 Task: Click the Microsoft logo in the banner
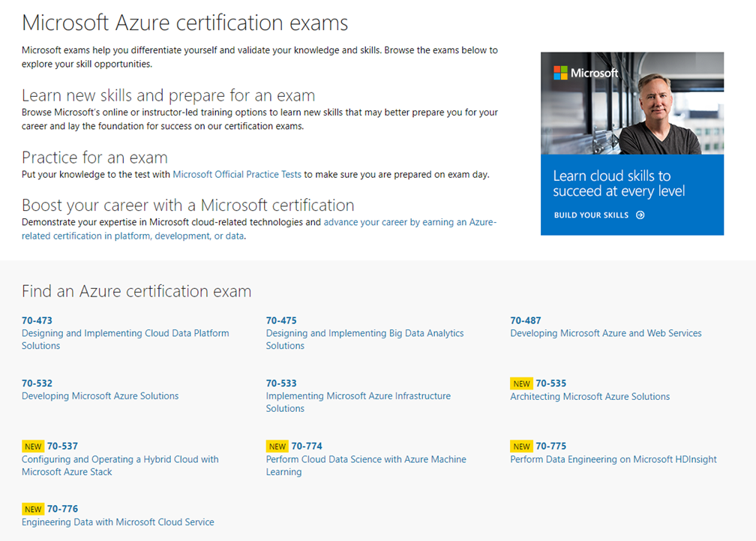(x=586, y=73)
